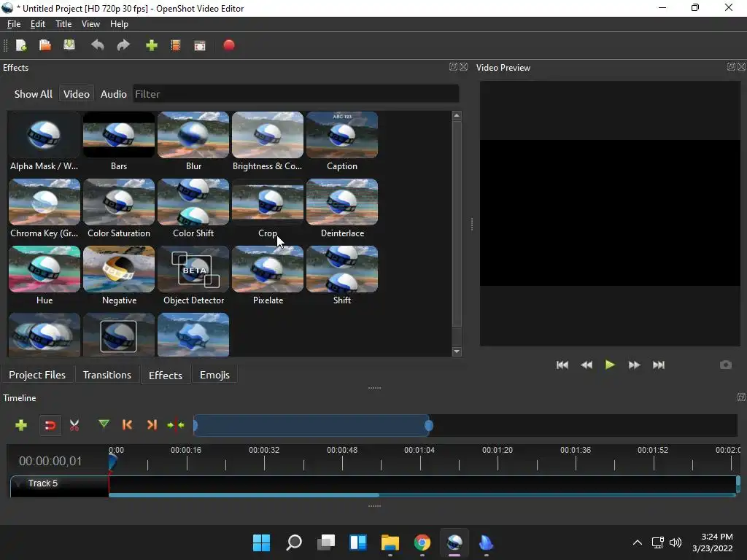The height and width of the screenshot is (560, 747).
Task: Open Chrome from the taskbar
Action: (422, 542)
